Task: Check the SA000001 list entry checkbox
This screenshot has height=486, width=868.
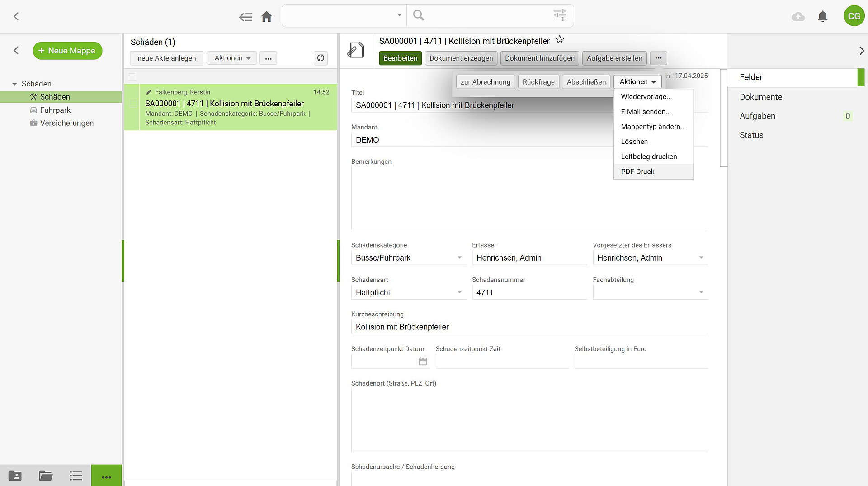Action: [x=133, y=104]
